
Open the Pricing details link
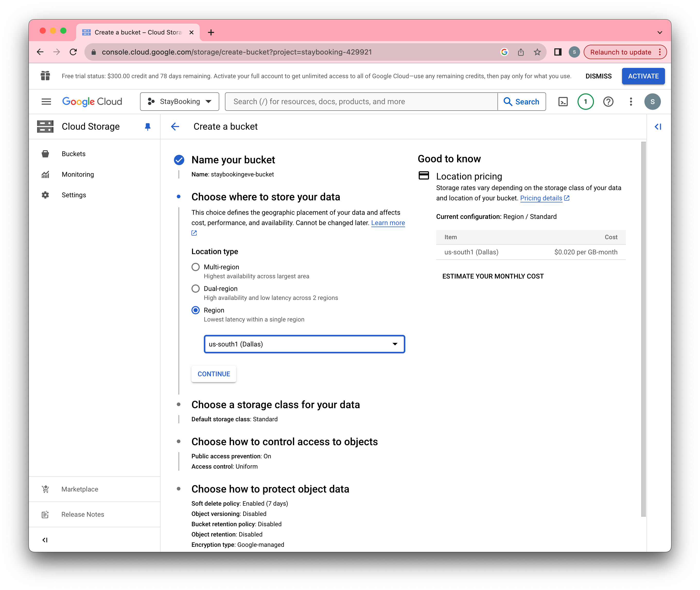click(x=541, y=198)
